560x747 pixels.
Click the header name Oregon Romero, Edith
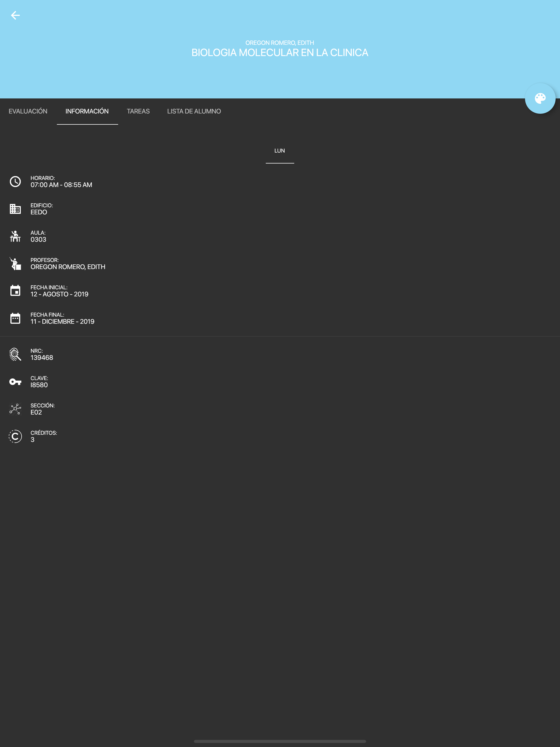[x=280, y=43]
